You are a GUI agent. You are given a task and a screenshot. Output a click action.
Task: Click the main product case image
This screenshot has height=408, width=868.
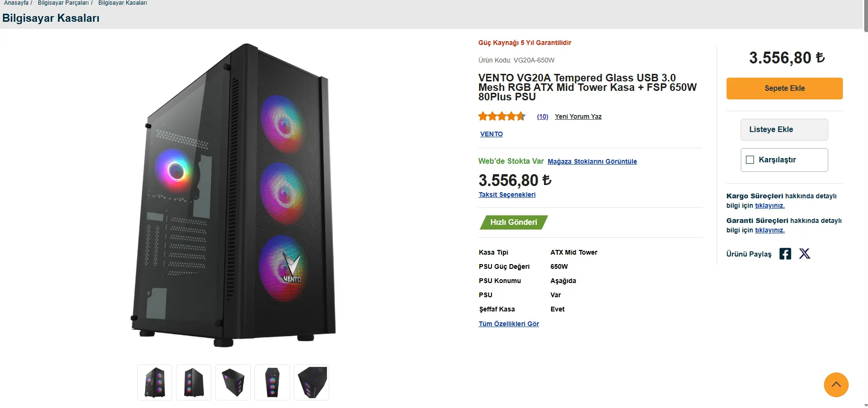pyautogui.click(x=233, y=195)
